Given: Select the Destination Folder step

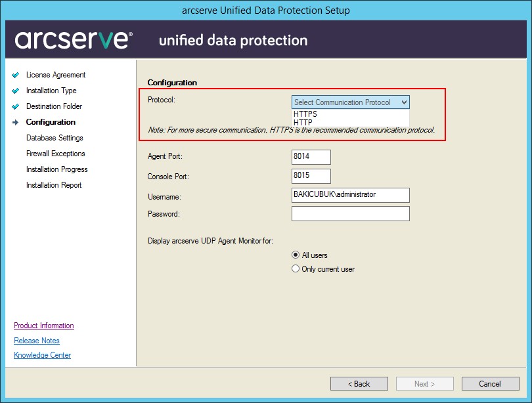Looking at the screenshot, I should click(55, 106).
